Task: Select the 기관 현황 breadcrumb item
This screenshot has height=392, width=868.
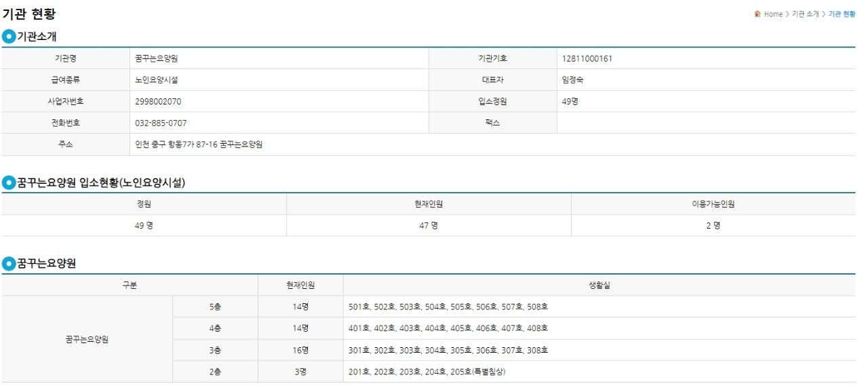Action: click(842, 14)
